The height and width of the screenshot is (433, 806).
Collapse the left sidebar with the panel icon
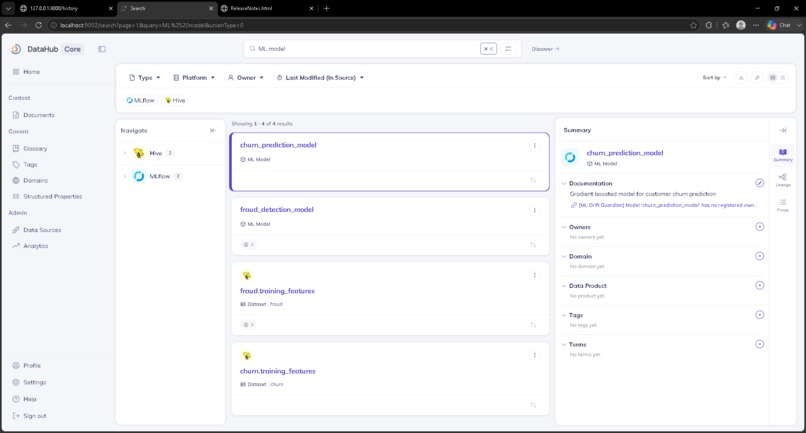(102, 49)
